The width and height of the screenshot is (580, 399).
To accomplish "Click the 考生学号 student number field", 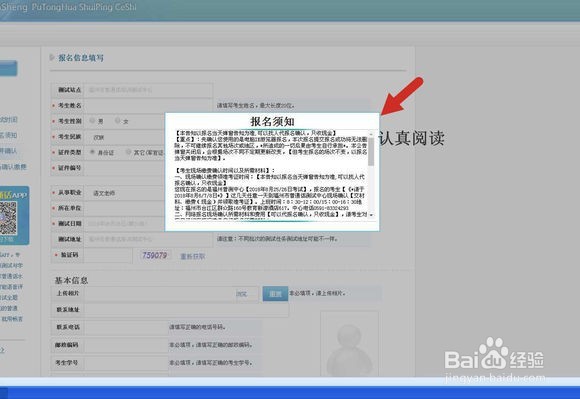I will [126, 363].
